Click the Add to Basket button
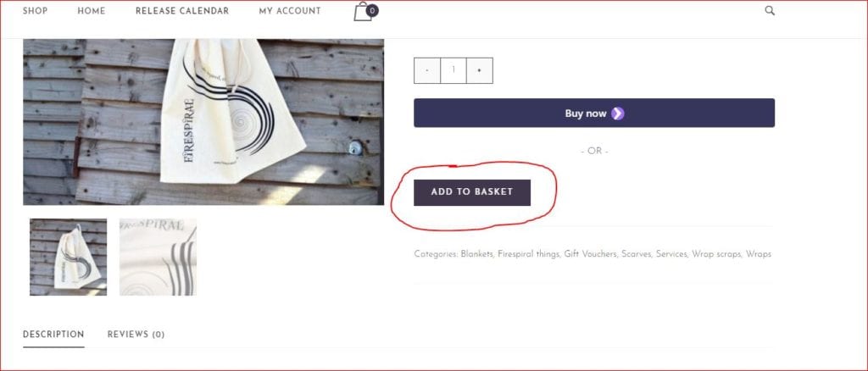This screenshot has width=868, height=371. pyautogui.click(x=472, y=192)
